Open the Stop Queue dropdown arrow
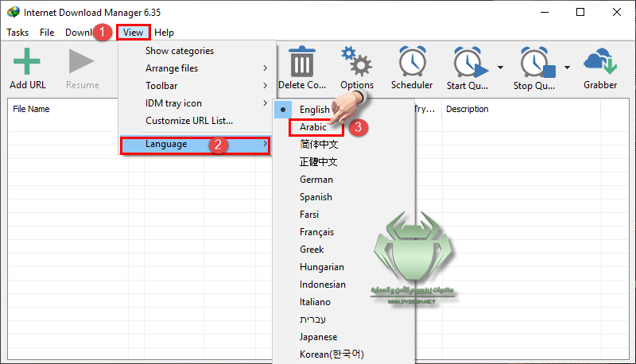636x364 pixels. pos(567,68)
